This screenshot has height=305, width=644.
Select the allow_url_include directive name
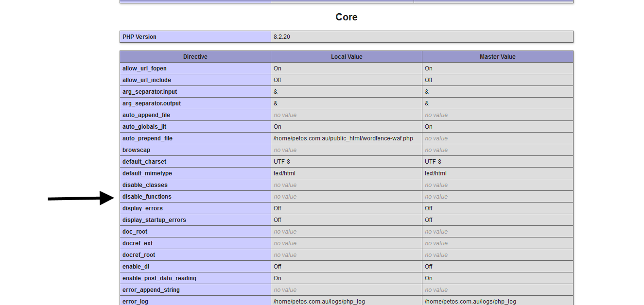tap(147, 80)
